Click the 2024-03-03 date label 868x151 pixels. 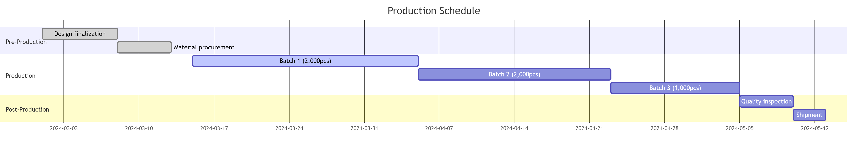(x=64, y=128)
